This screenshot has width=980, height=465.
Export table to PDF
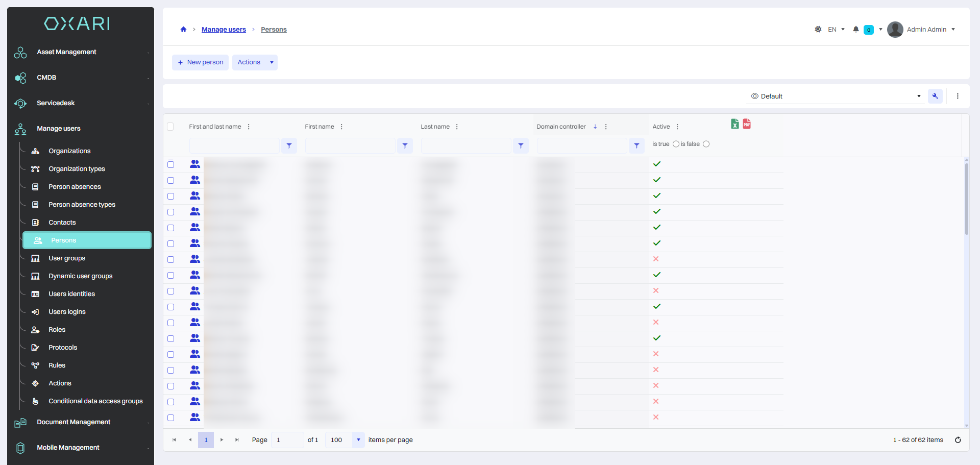[x=747, y=124]
